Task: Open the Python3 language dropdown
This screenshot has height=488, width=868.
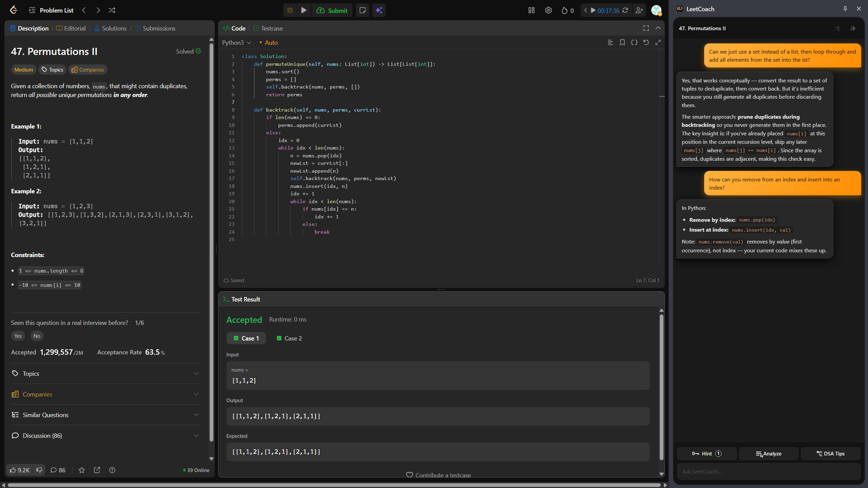Action: 236,42
